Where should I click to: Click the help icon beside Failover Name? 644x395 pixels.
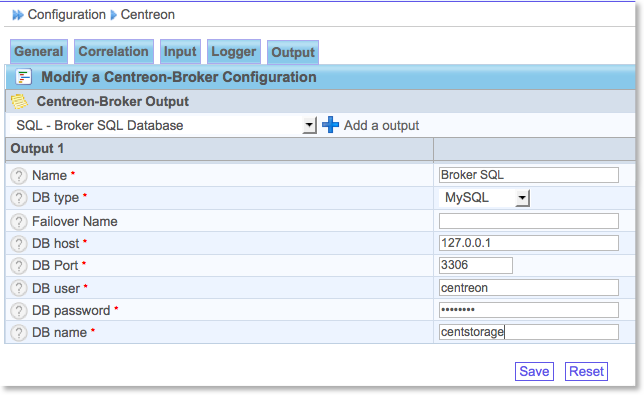click(x=18, y=222)
